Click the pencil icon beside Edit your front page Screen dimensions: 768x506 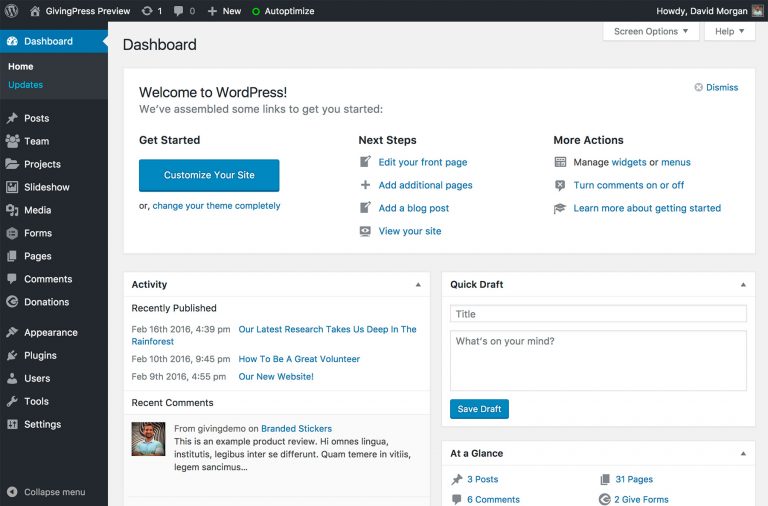pos(365,162)
